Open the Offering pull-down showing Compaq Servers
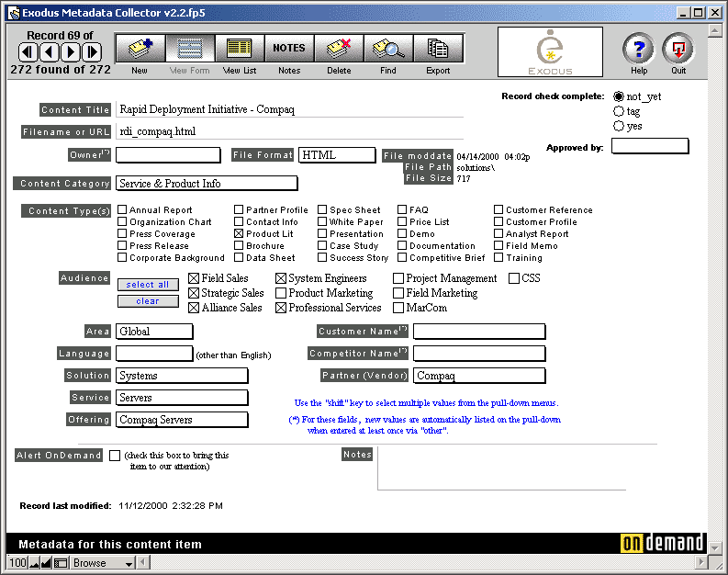The width and height of the screenshot is (728, 575). pyautogui.click(x=182, y=420)
